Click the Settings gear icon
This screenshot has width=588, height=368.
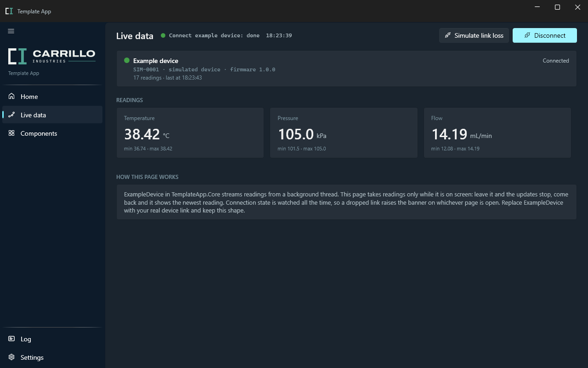tap(11, 357)
